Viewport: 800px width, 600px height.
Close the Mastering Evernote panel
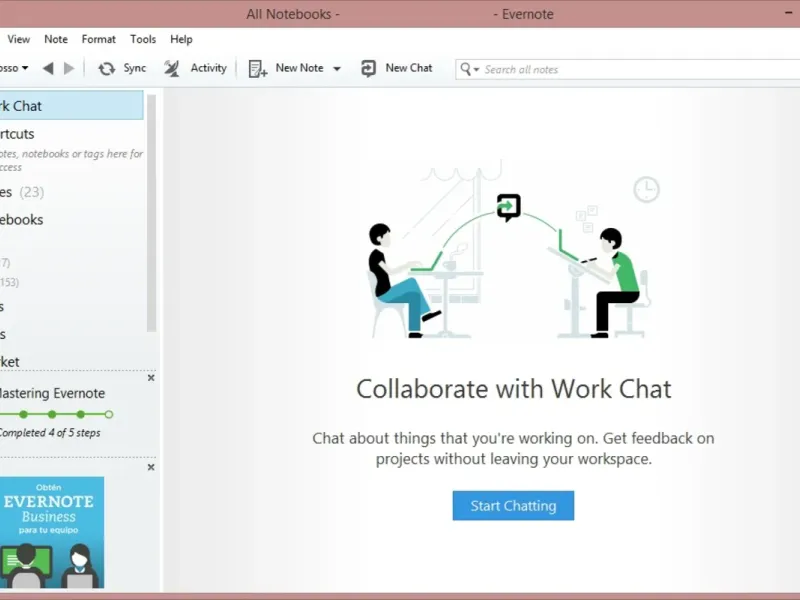(x=151, y=378)
